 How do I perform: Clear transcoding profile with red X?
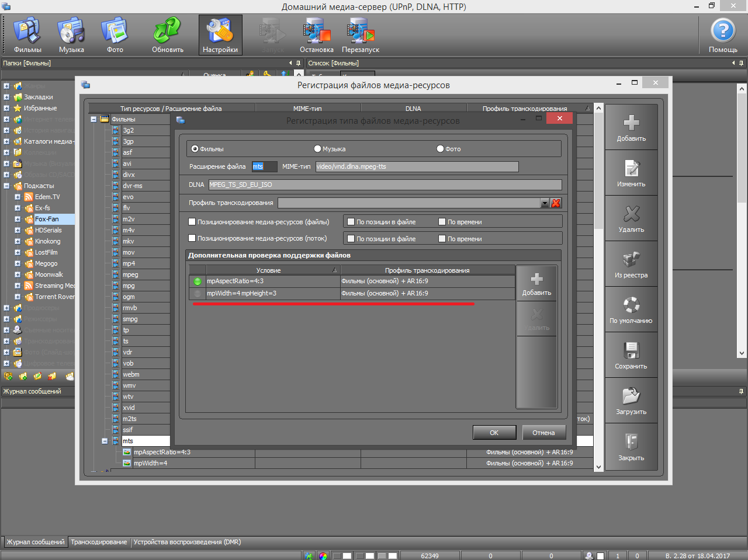(x=556, y=203)
